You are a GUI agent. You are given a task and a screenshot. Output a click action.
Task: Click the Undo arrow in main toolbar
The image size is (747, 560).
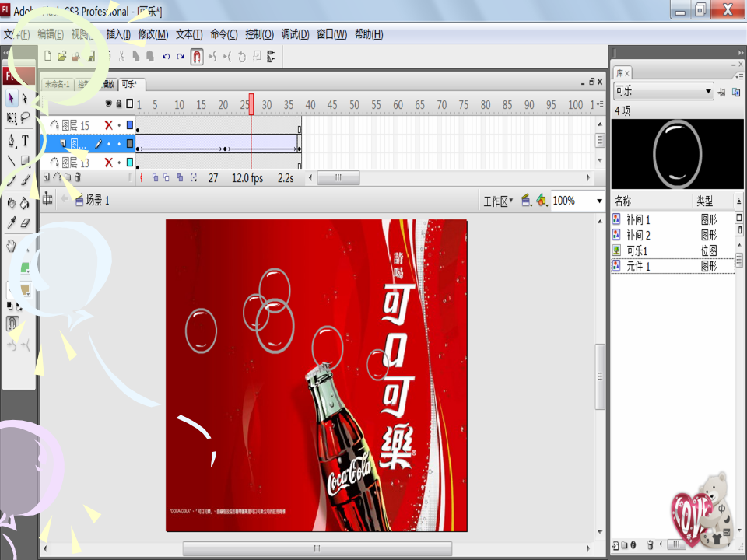pos(166,57)
